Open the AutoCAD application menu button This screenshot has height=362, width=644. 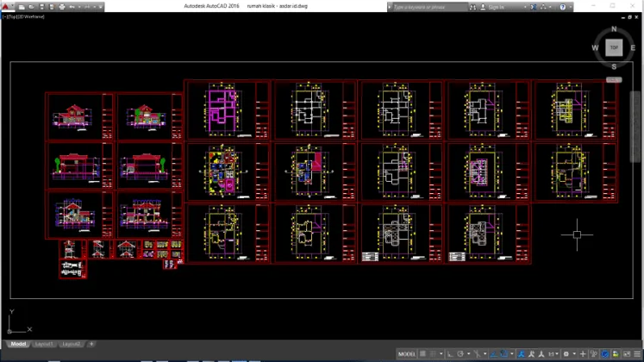click(x=6, y=6)
